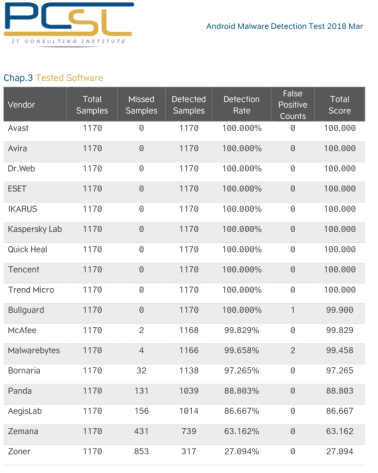Select the Total Score column header
Screen dimensions: 378x473
(340, 105)
